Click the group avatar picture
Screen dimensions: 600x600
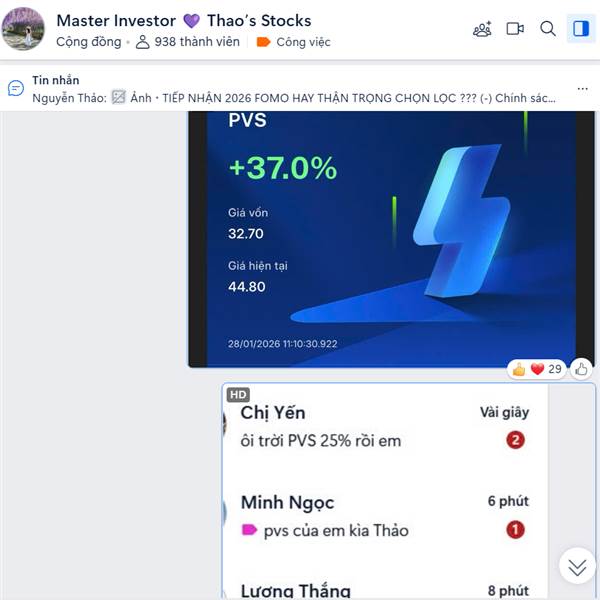tap(23, 29)
